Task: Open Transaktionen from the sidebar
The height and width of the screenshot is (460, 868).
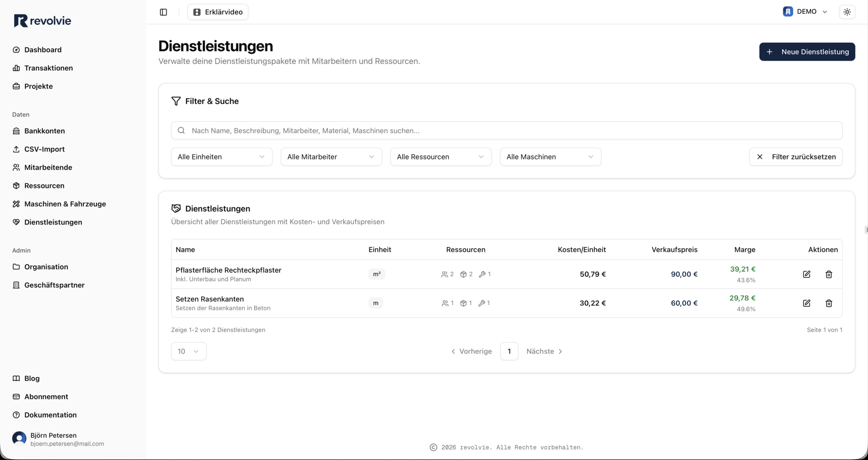Action: click(48, 68)
